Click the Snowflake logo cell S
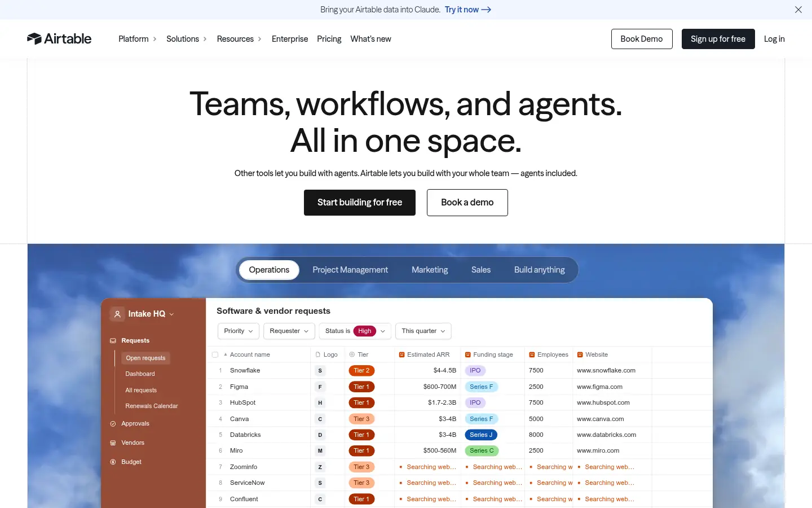Screen dimensions: 812x508 tap(320, 371)
